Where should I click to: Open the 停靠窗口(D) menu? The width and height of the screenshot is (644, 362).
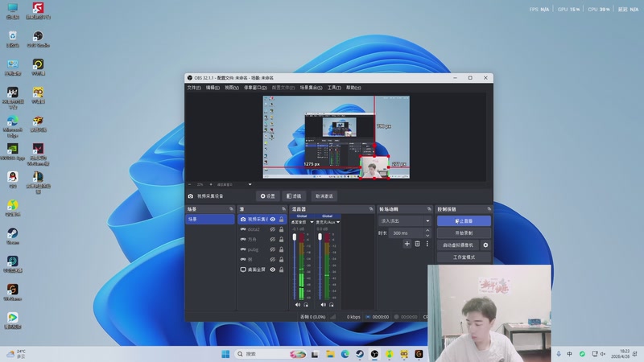pyautogui.click(x=255, y=88)
